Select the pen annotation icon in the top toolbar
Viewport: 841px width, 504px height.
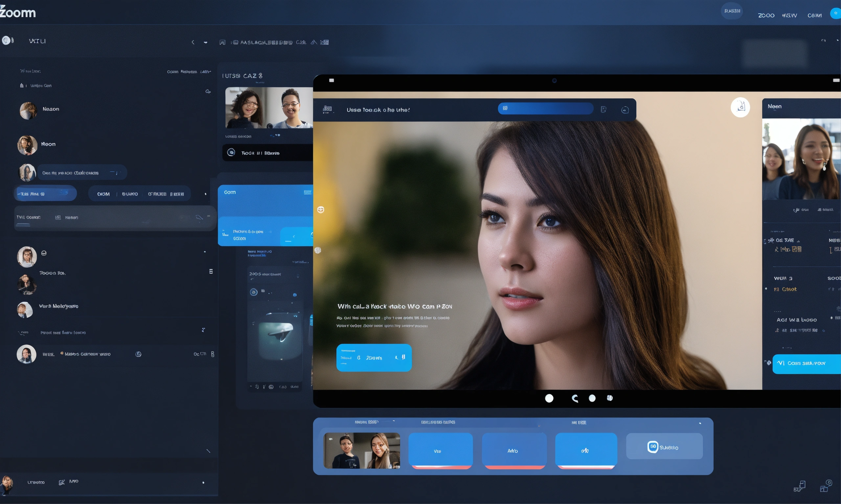(314, 42)
